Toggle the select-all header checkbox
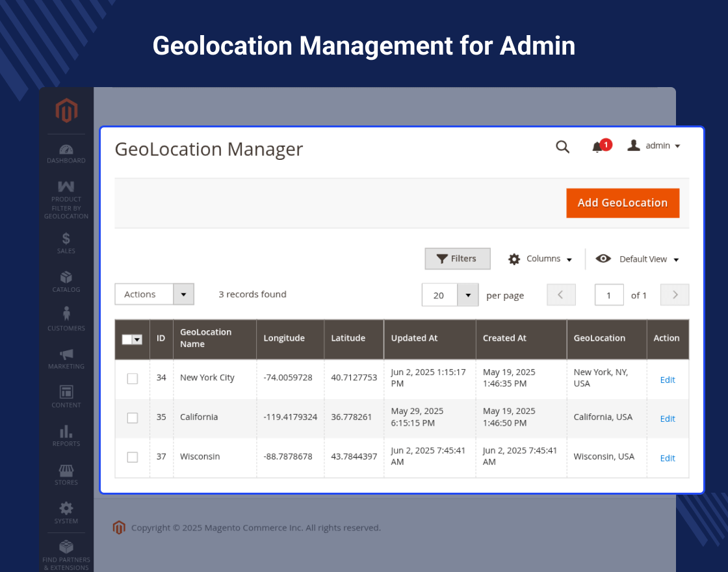 coord(127,339)
